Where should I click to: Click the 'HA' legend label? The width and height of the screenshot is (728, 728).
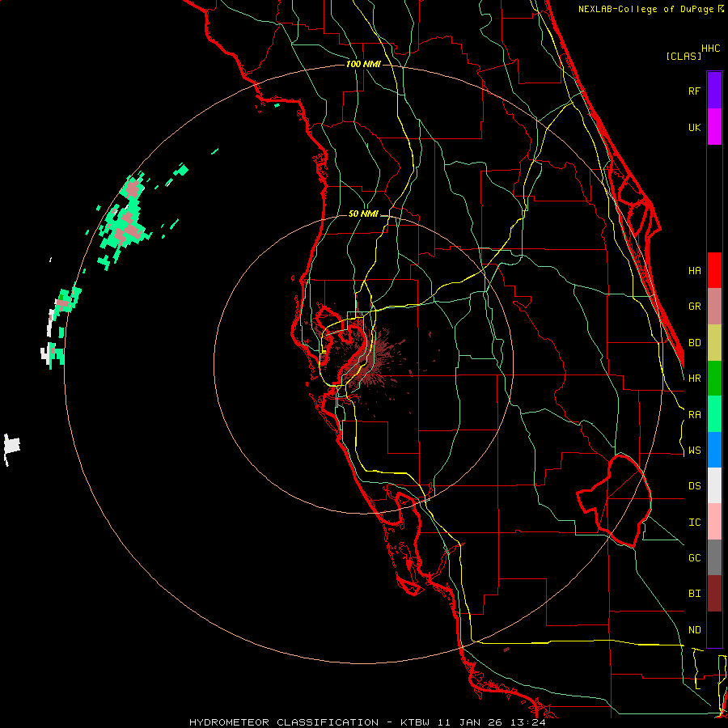click(x=694, y=270)
